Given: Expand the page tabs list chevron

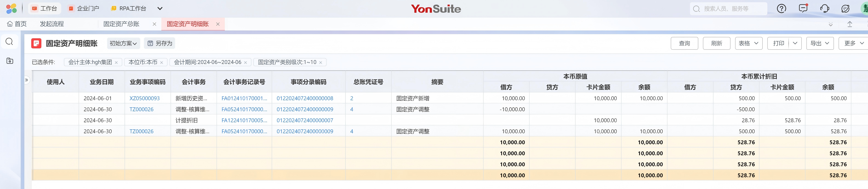Looking at the screenshot, I should tap(831, 24).
